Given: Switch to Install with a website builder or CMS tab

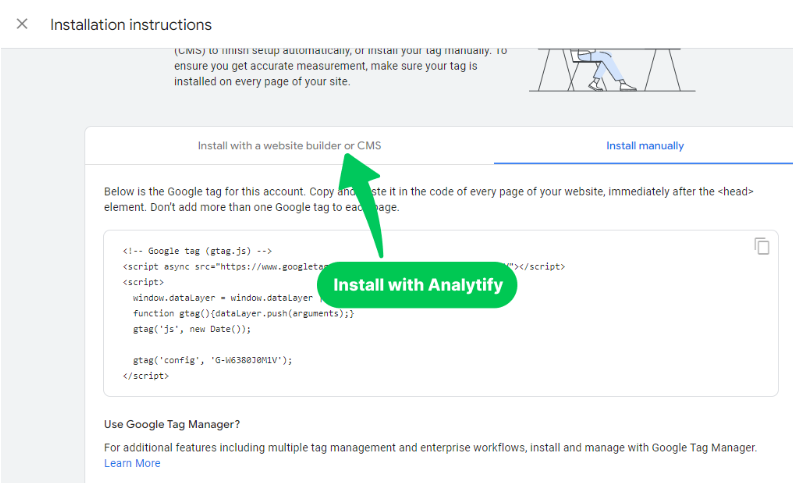Looking at the screenshot, I should tap(289, 146).
